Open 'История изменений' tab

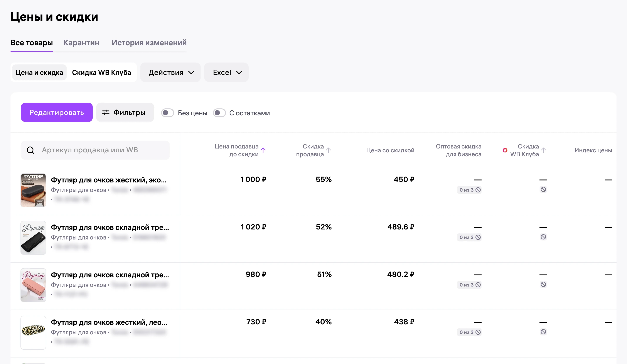click(x=149, y=42)
